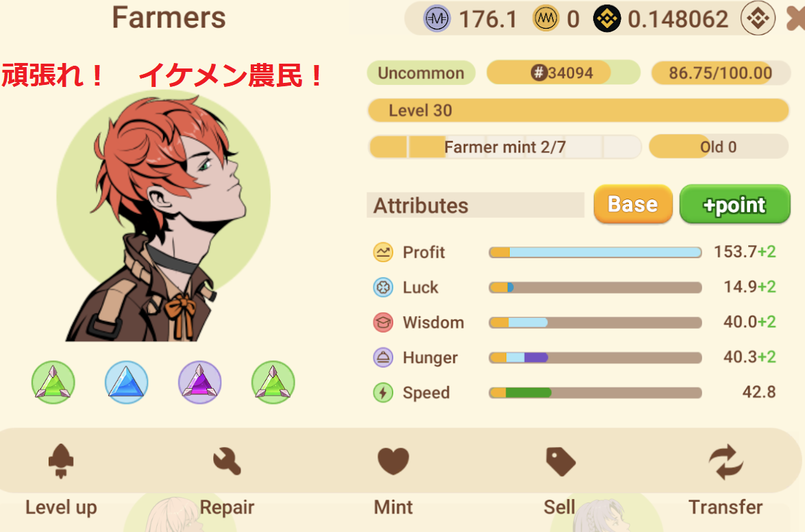The height and width of the screenshot is (532, 805).
Task: Tap the purple M token coin
Action: (x=437, y=19)
